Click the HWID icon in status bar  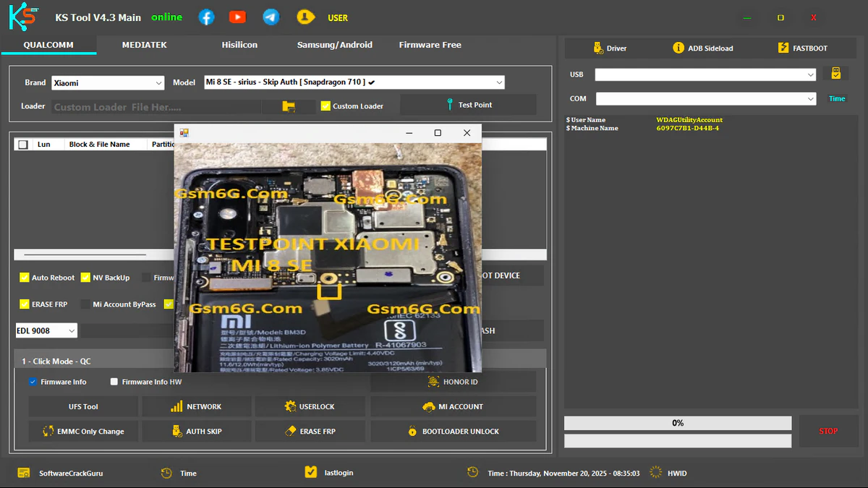[656, 473]
